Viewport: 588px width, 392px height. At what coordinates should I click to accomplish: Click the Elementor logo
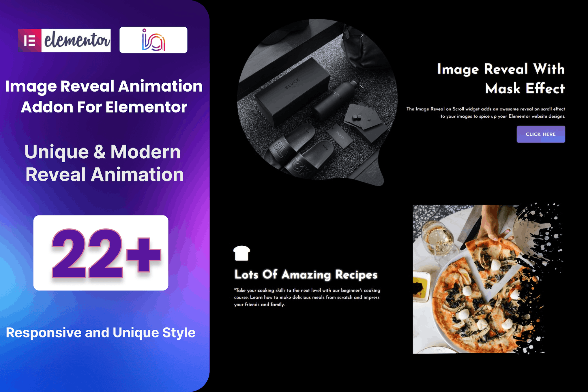[x=64, y=40]
